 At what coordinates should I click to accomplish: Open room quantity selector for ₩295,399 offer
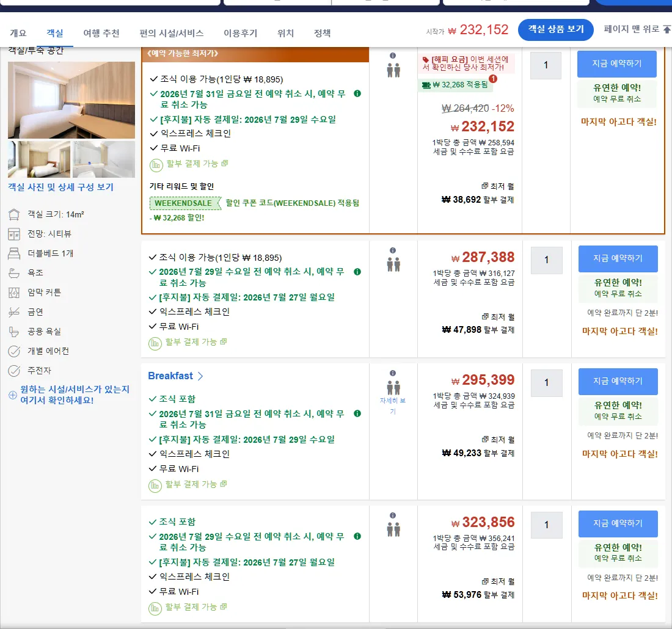point(546,383)
